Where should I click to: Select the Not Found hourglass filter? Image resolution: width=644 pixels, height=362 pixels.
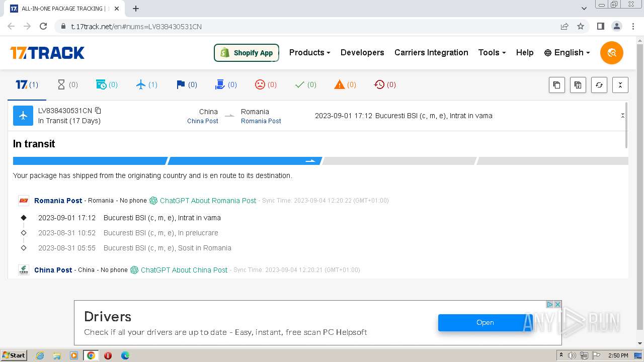tap(67, 84)
